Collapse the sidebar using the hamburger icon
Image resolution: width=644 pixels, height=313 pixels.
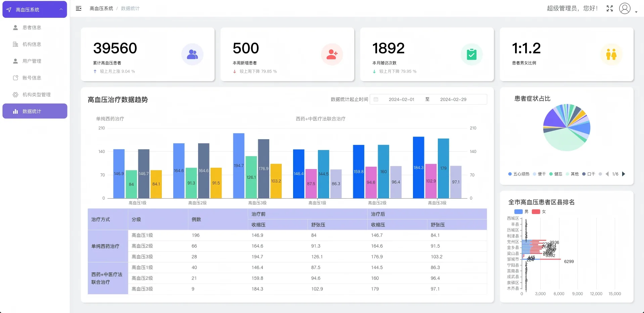pyautogui.click(x=79, y=8)
